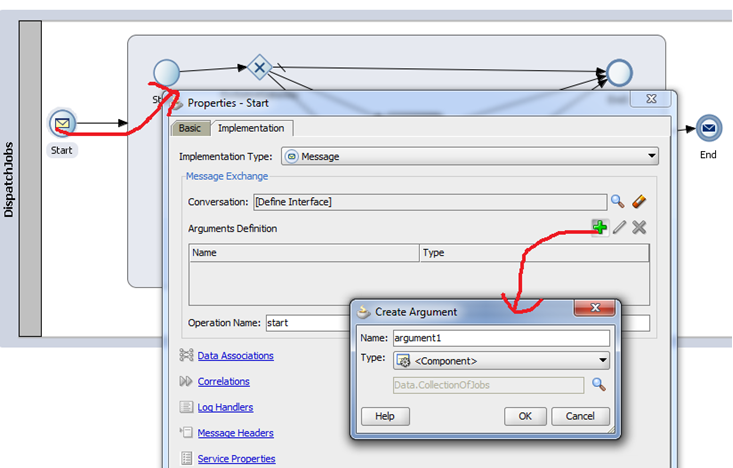This screenshot has height=468, width=733.
Task: Click the Name field containing argument1
Action: click(x=500, y=338)
